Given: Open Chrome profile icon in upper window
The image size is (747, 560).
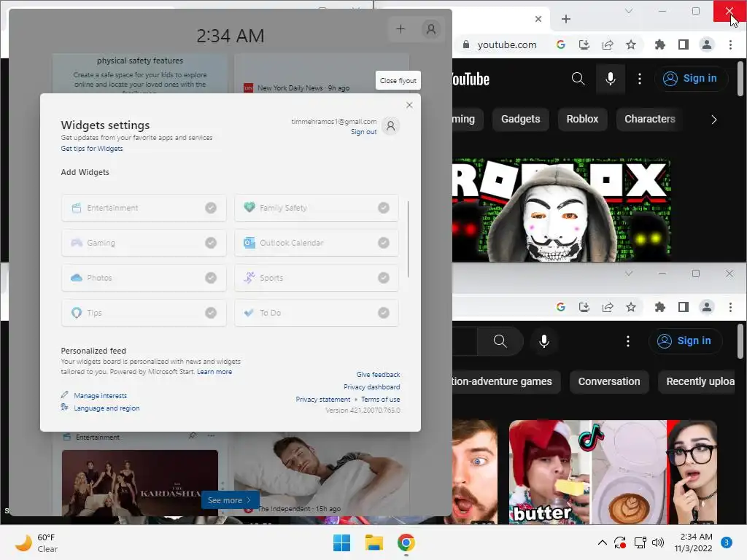Looking at the screenshot, I should coord(707,44).
